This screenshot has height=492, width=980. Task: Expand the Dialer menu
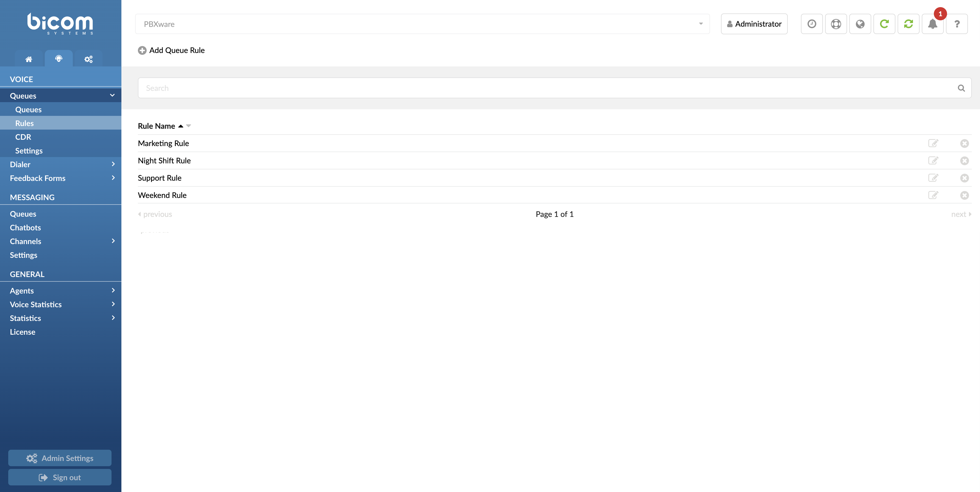113,164
